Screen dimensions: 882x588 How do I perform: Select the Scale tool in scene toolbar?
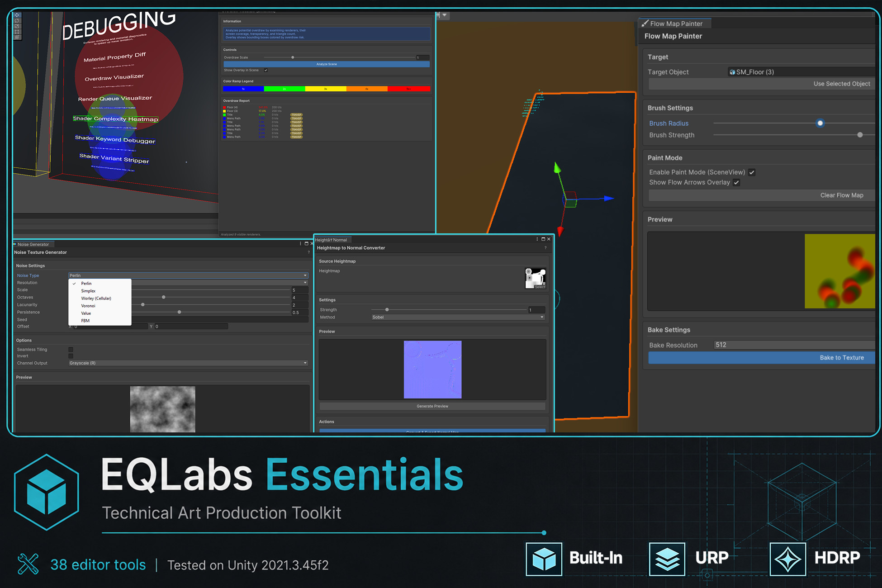pos(17,26)
